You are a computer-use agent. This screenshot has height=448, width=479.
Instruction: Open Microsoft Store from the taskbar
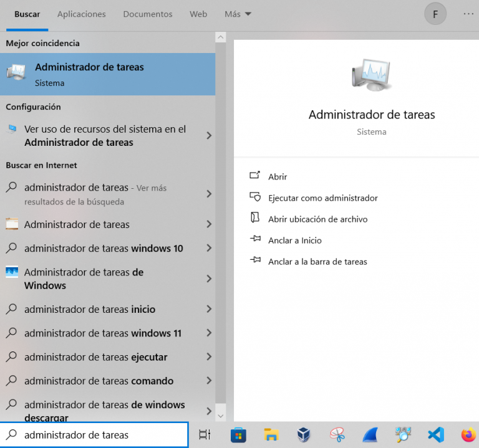pos(238,435)
